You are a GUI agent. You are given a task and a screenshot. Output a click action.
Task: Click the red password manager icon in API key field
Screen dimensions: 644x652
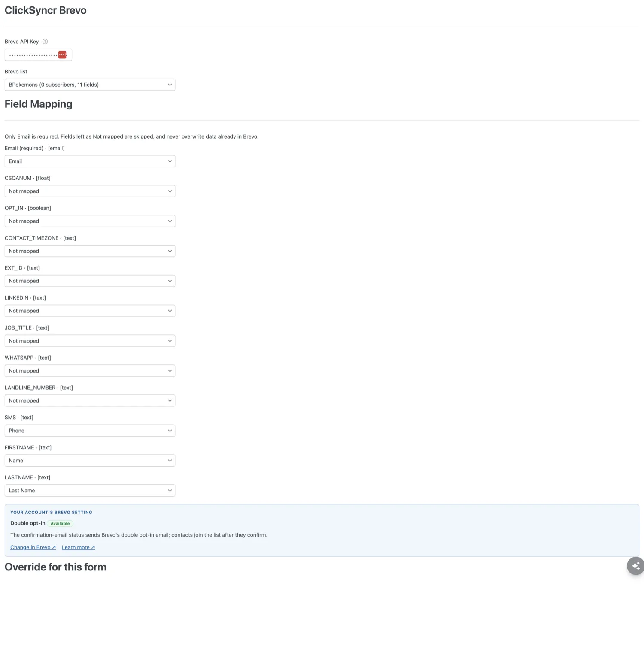click(x=62, y=55)
